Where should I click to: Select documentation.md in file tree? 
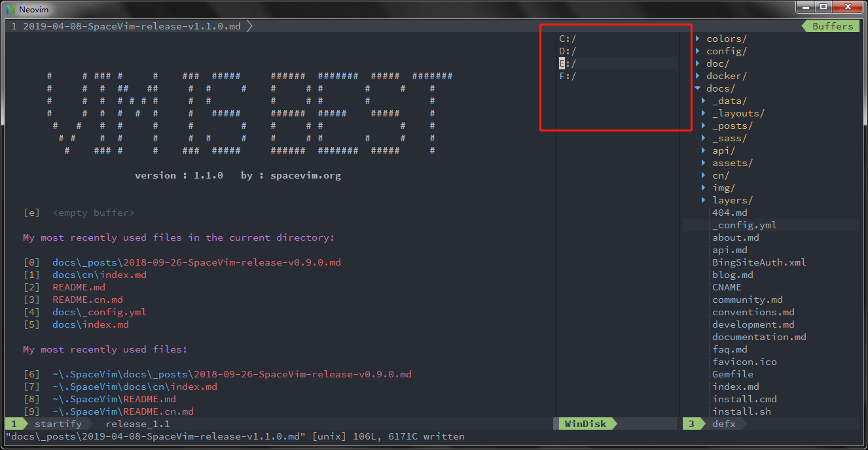pos(759,337)
